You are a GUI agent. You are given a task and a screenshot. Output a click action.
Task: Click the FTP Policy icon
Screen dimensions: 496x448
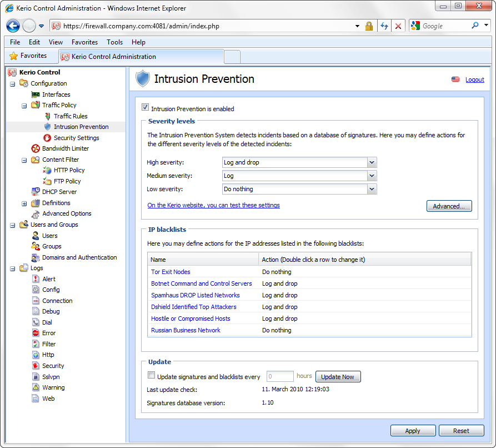coord(47,181)
